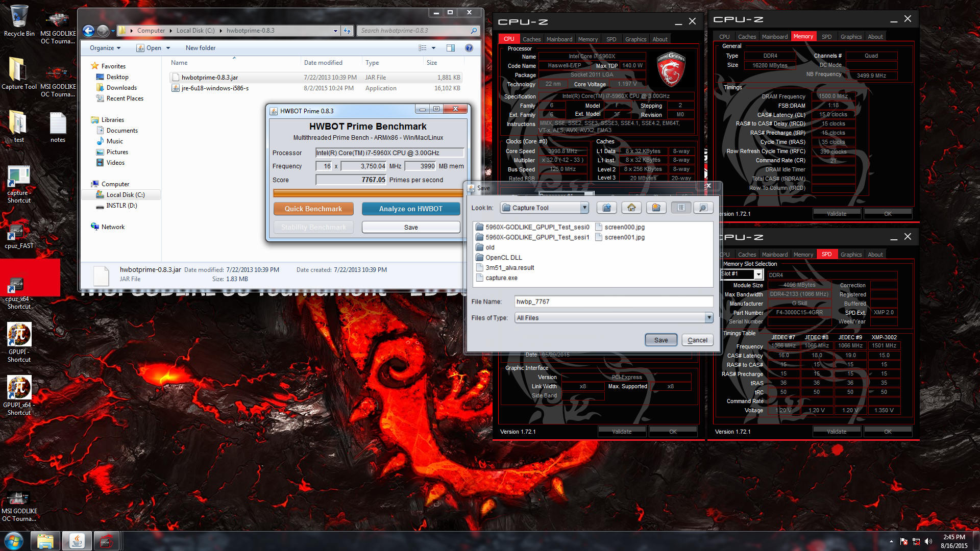980x551 pixels.
Task: Open Look In folder dropdown
Action: 584,208
